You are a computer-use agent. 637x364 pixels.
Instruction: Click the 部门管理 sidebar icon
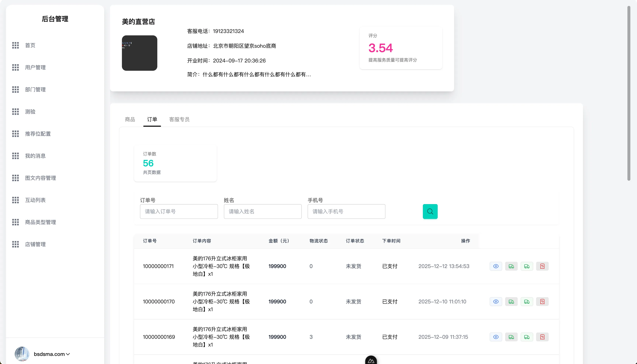click(x=15, y=89)
